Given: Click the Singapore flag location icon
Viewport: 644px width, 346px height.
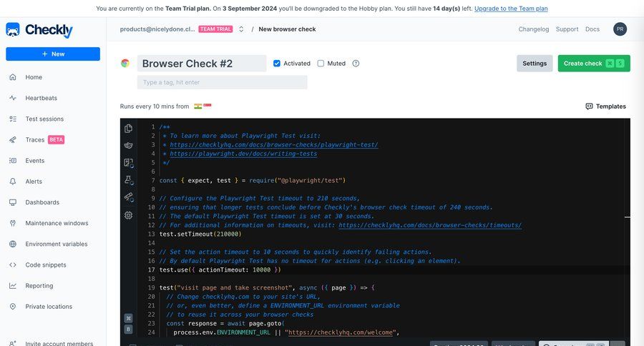Looking at the screenshot, I should pyautogui.click(x=208, y=105).
